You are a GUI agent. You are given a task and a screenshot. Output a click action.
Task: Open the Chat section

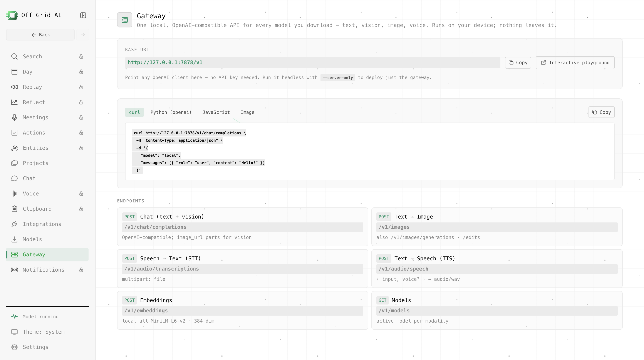47,179
